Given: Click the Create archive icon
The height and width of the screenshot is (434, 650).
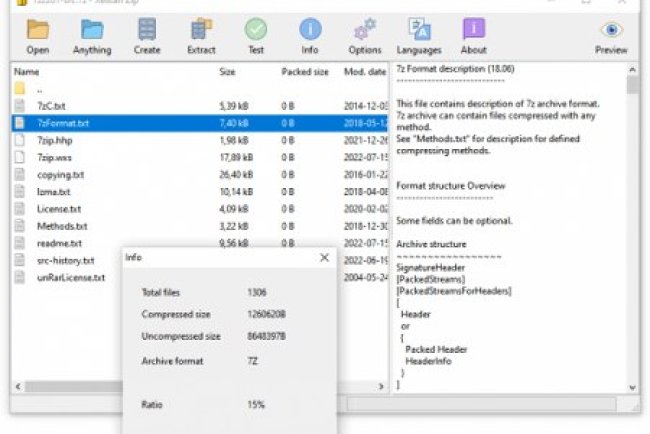Looking at the screenshot, I should pos(147,30).
